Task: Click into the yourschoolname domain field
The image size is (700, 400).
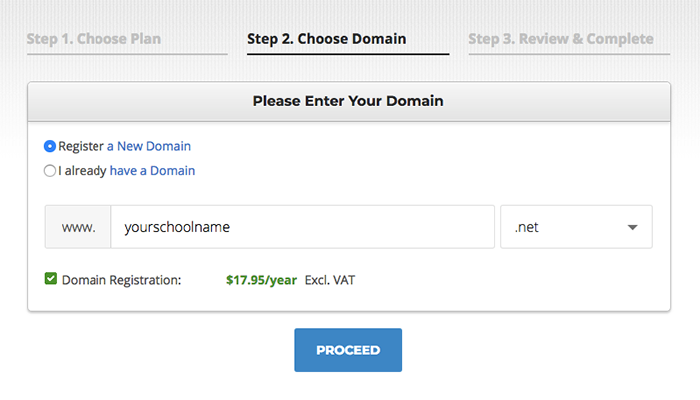Action: click(302, 227)
